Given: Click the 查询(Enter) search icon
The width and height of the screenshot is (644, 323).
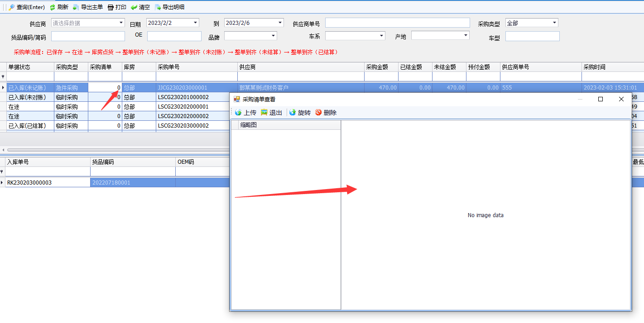Looking at the screenshot, I should click(12, 7).
